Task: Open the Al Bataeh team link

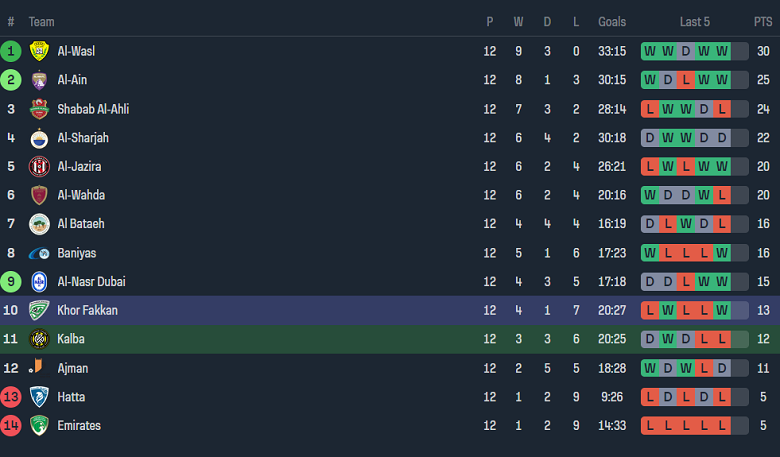Action: tap(81, 224)
